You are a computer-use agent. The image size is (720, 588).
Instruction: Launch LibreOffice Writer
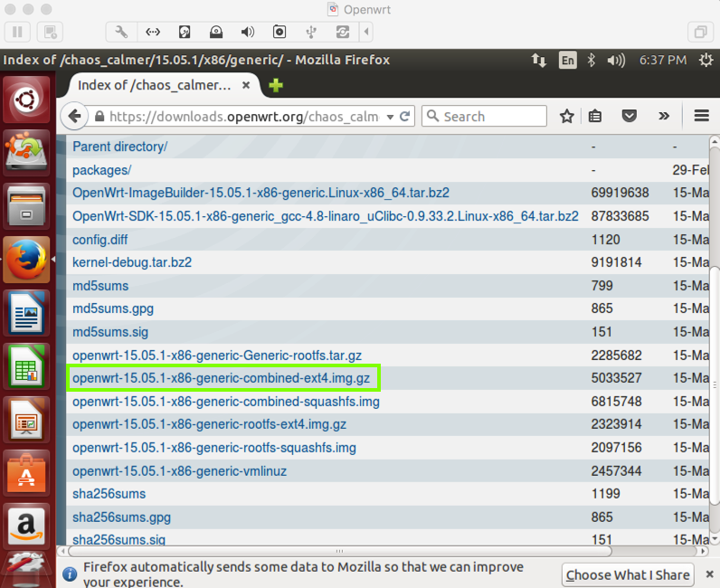[26, 313]
